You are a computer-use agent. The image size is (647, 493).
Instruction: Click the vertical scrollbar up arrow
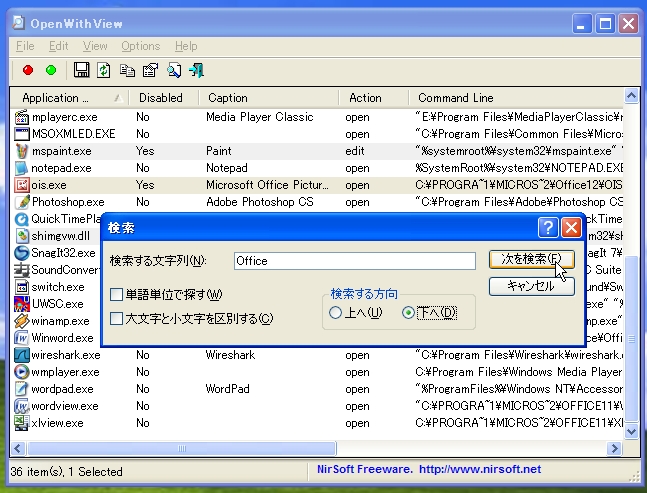[631, 96]
